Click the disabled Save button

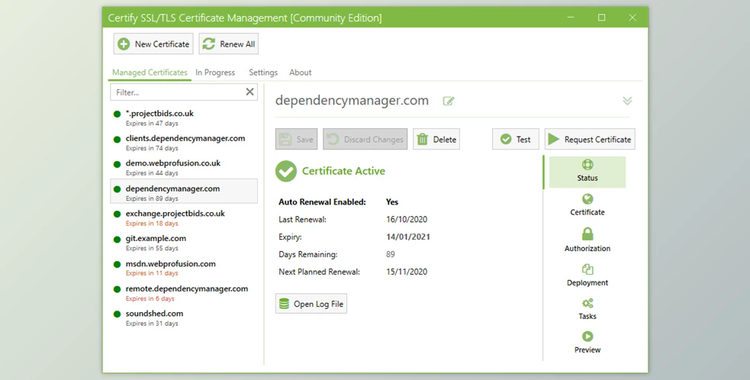tap(296, 139)
